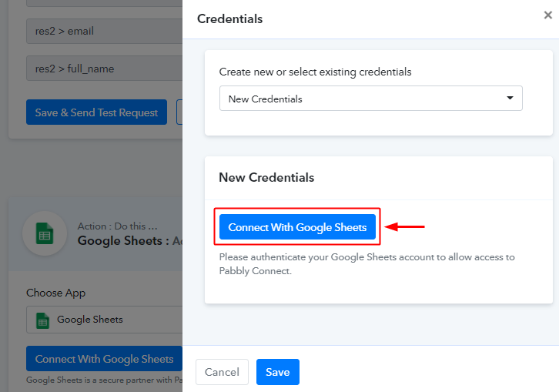Image resolution: width=559 pixels, height=392 pixels.
Task: Click the Cancel button
Action: (x=222, y=372)
